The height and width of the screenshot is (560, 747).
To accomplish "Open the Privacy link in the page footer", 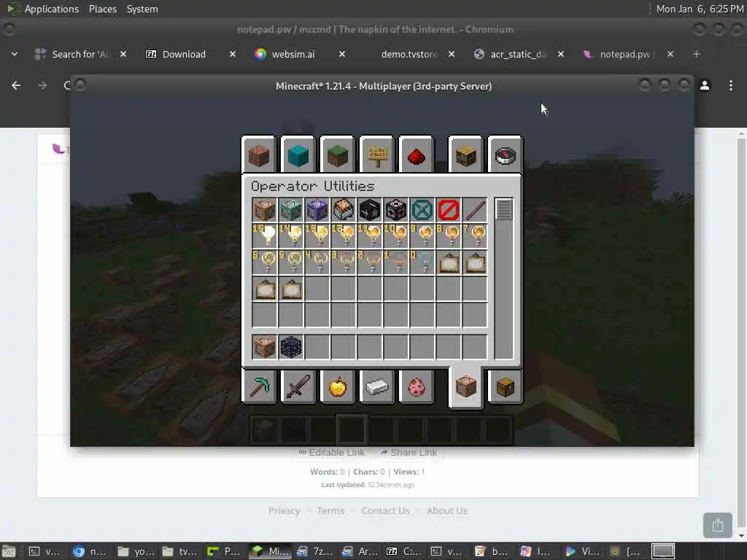I will [x=284, y=510].
